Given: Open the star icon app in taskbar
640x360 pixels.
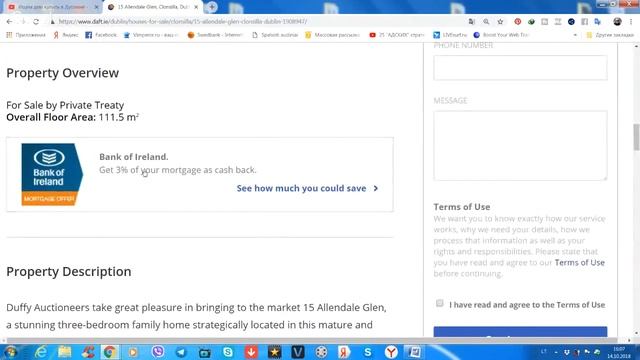Looking at the screenshot, I should [274, 352].
